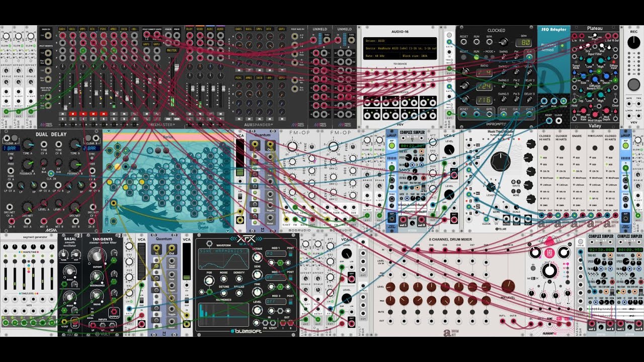
Task: Open the Dual Delay A time 1 BAR display
Action: pos(11,148)
